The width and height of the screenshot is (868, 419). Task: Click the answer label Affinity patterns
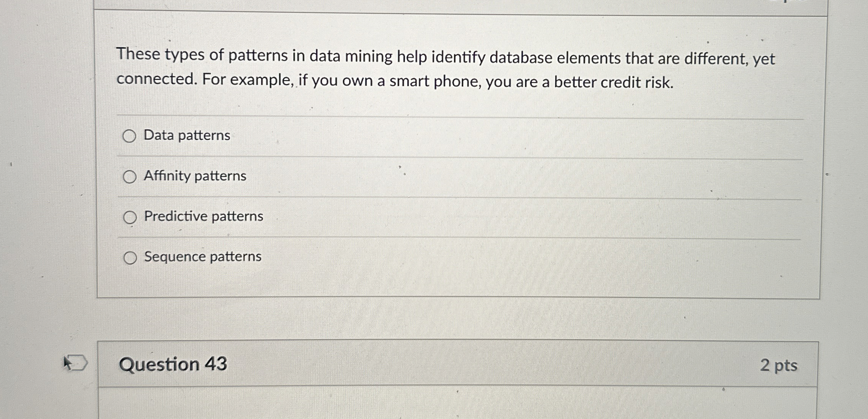point(195,176)
